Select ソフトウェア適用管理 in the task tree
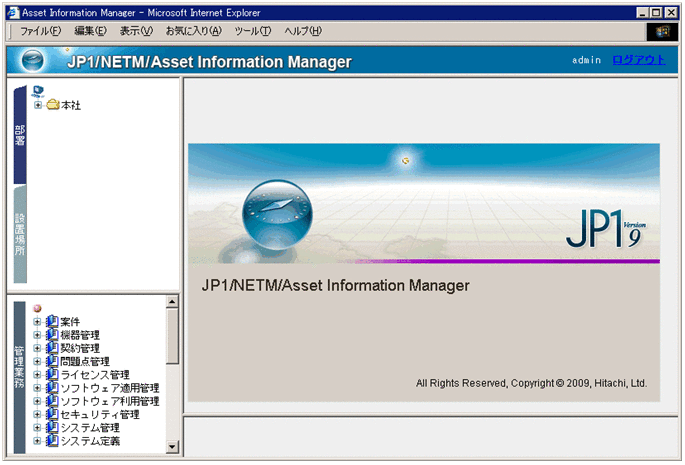 tap(110, 388)
